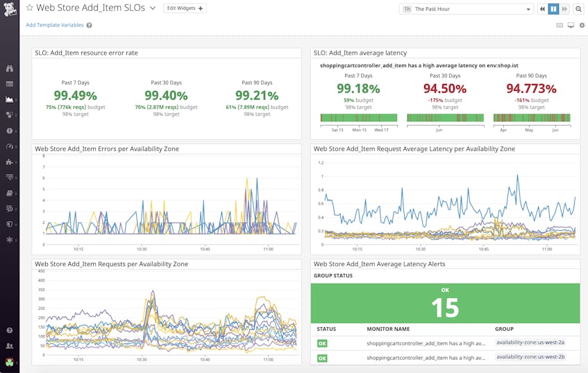Click the 99.21% Past 90 Days value
Viewport: 588px width, 373px height.
(x=257, y=96)
